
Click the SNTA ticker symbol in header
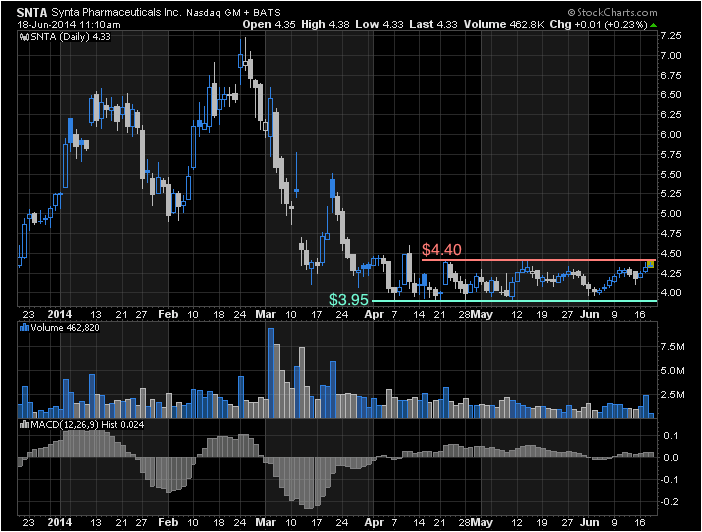point(31,12)
